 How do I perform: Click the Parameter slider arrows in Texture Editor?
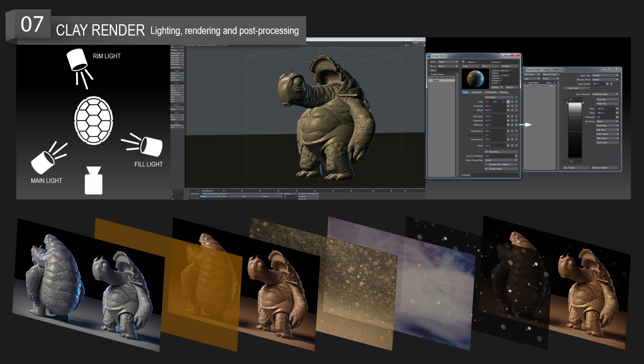617,117
